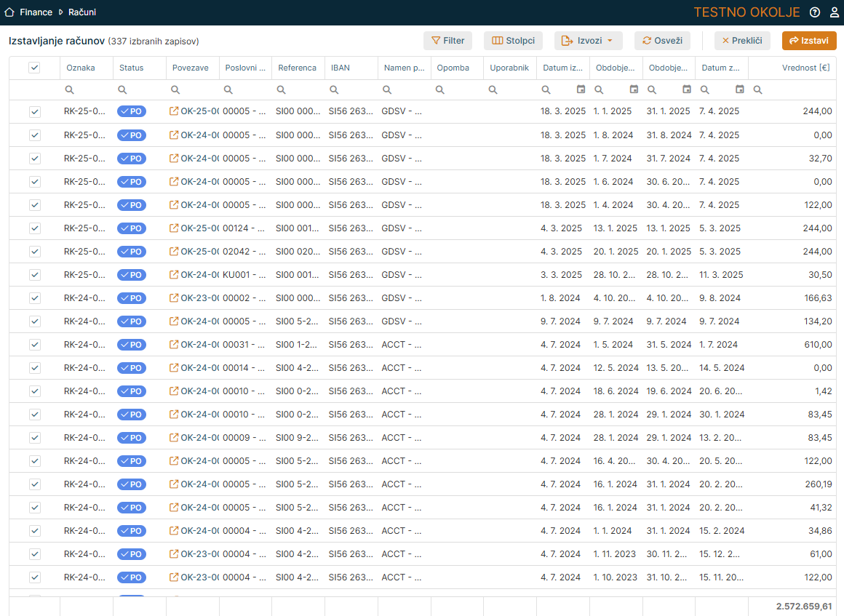Open the help question mark icon

click(x=814, y=12)
